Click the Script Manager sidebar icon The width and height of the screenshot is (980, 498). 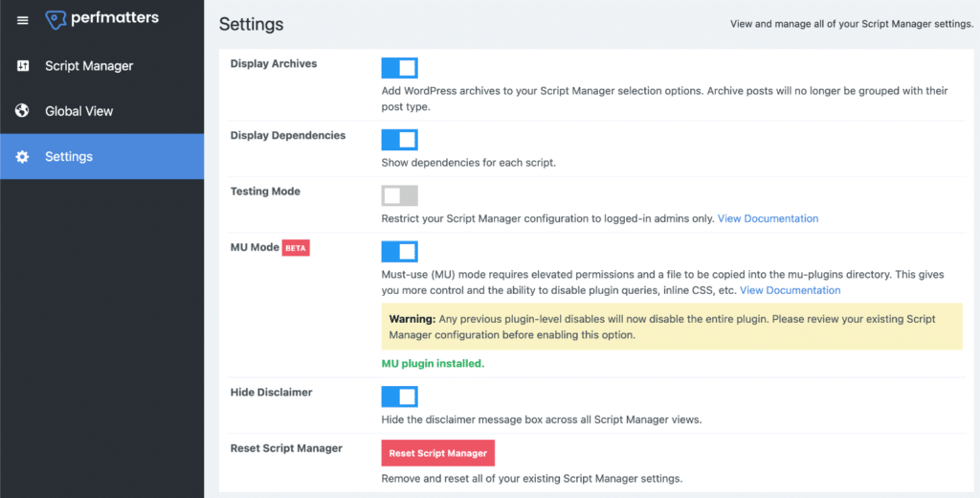pyautogui.click(x=23, y=66)
